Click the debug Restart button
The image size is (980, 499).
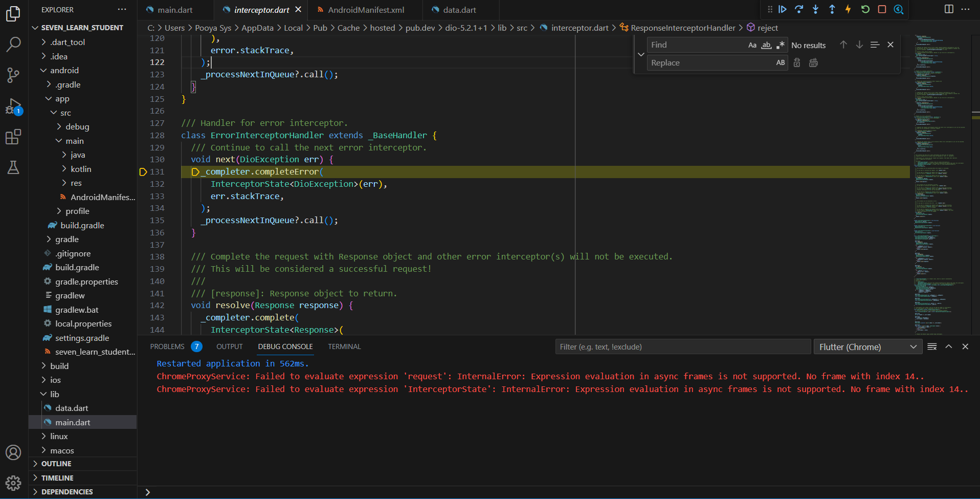click(865, 9)
